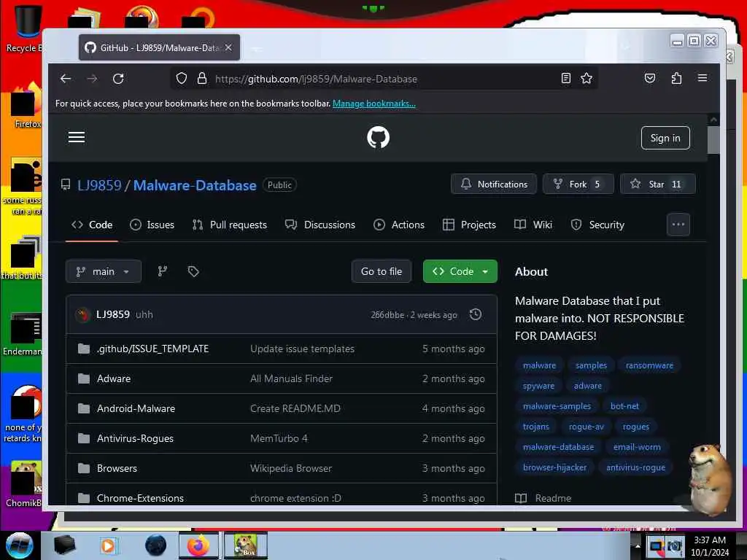Open the Pull requests tab
Image resolution: width=747 pixels, height=560 pixels.
(230, 225)
